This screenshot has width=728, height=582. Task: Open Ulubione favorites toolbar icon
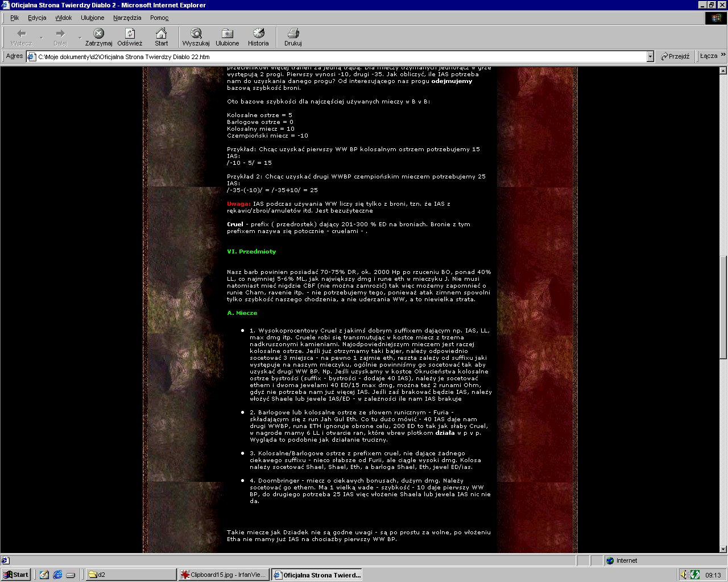click(227, 34)
